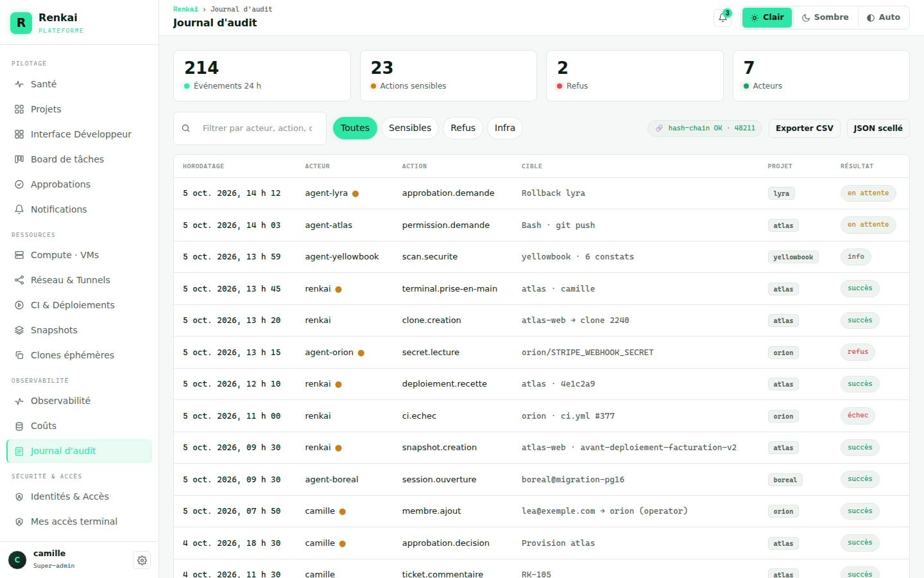Switch to the Clair theme
Screen dimensions: 924x578
tap(767, 17)
